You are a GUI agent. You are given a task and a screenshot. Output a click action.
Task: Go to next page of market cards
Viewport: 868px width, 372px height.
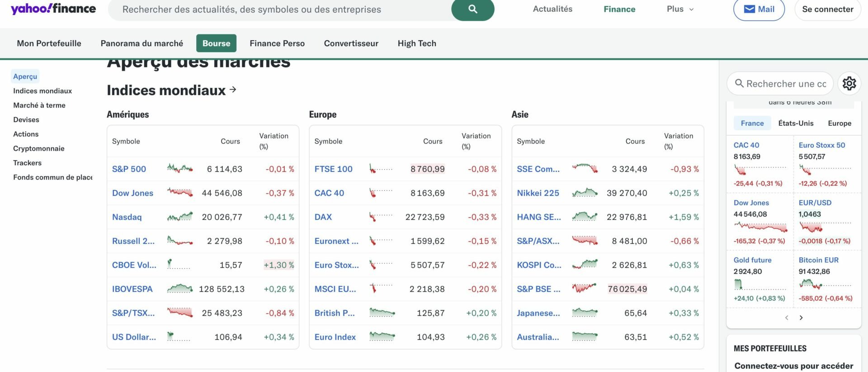tap(801, 318)
